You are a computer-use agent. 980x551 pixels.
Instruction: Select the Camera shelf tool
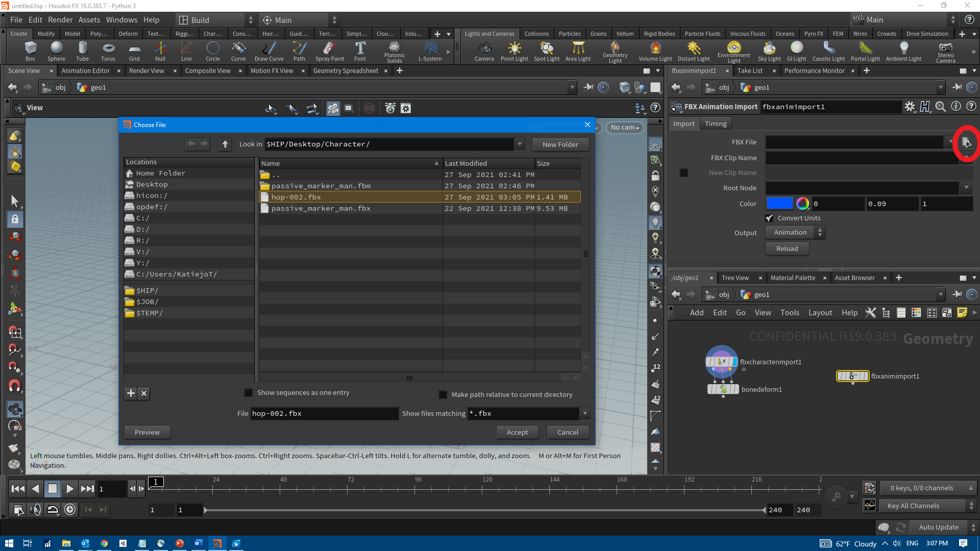(484, 51)
